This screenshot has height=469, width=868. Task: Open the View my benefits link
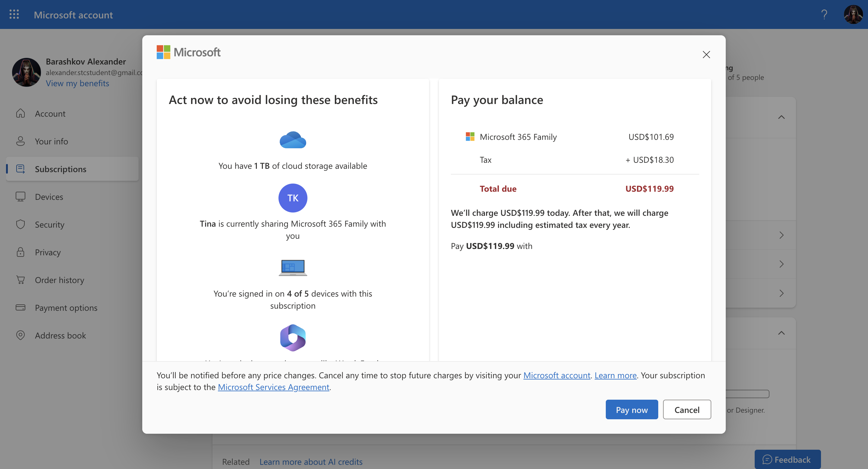coord(77,83)
